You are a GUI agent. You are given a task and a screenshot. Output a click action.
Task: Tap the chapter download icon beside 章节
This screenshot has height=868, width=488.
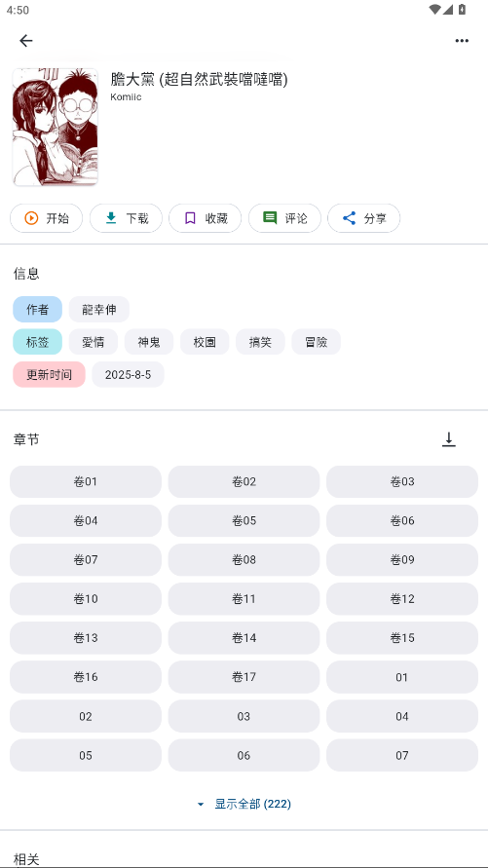click(449, 439)
